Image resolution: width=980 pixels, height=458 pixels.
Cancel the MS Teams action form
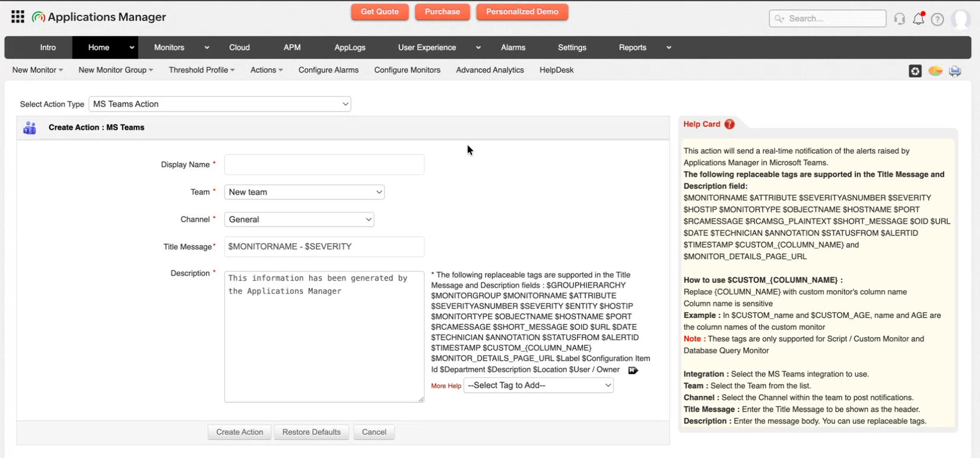tap(374, 432)
